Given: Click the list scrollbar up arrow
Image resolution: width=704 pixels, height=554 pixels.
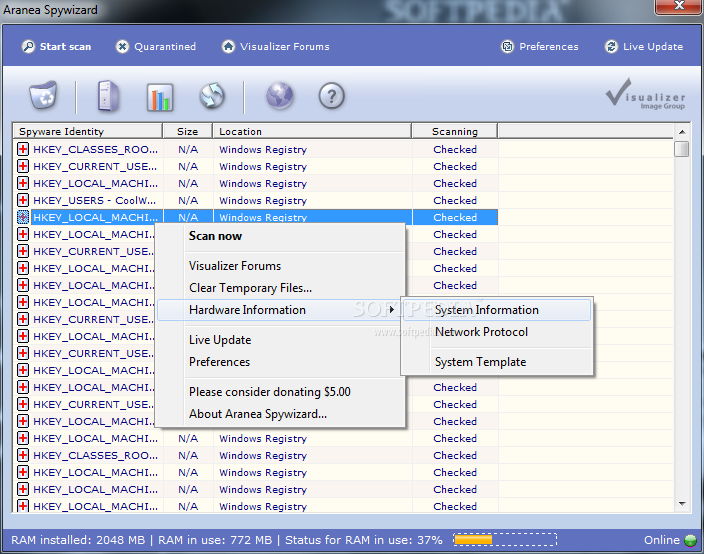Looking at the screenshot, I should coord(682,132).
